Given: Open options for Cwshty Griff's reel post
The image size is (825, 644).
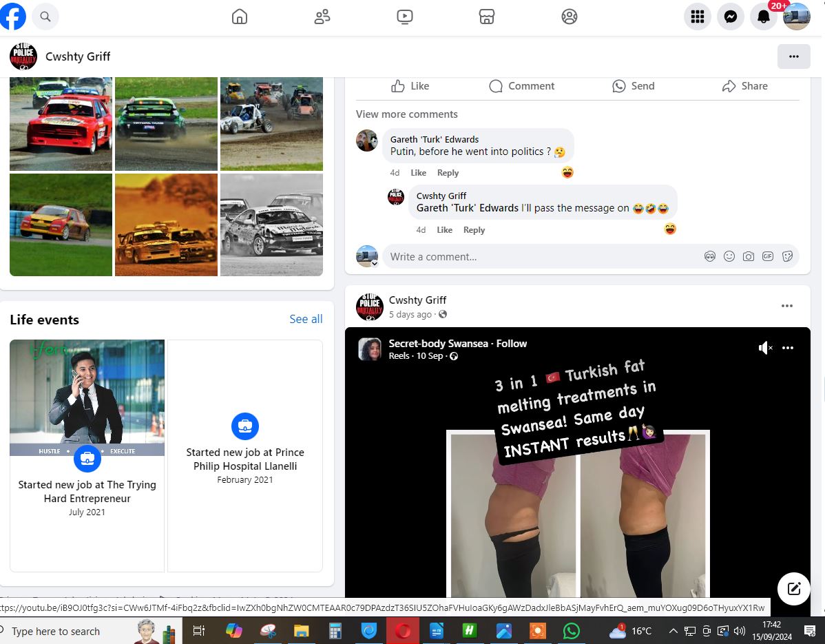Looking at the screenshot, I should click(787, 306).
